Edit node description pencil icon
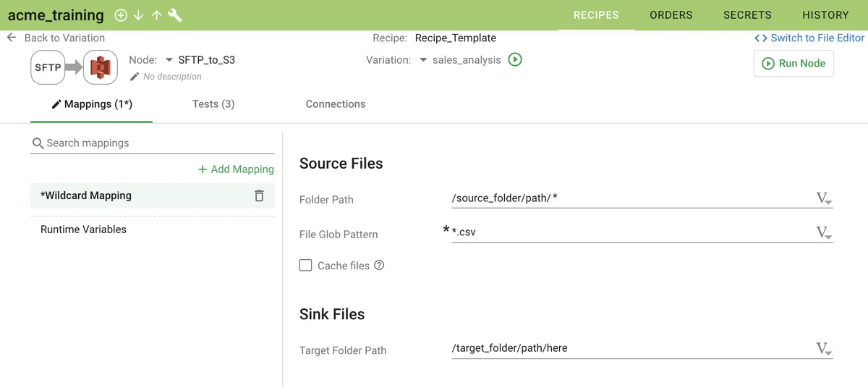The image size is (868, 388). (x=134, y=77)
